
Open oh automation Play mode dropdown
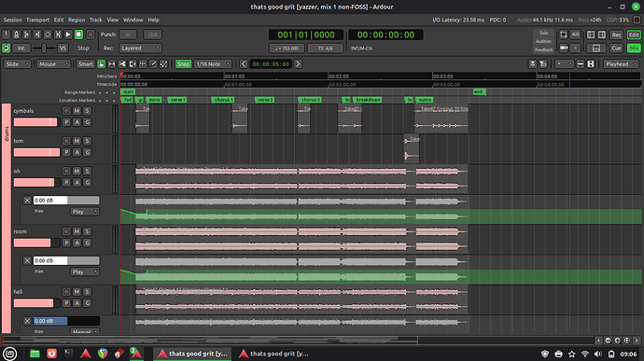tap(84, 212)
